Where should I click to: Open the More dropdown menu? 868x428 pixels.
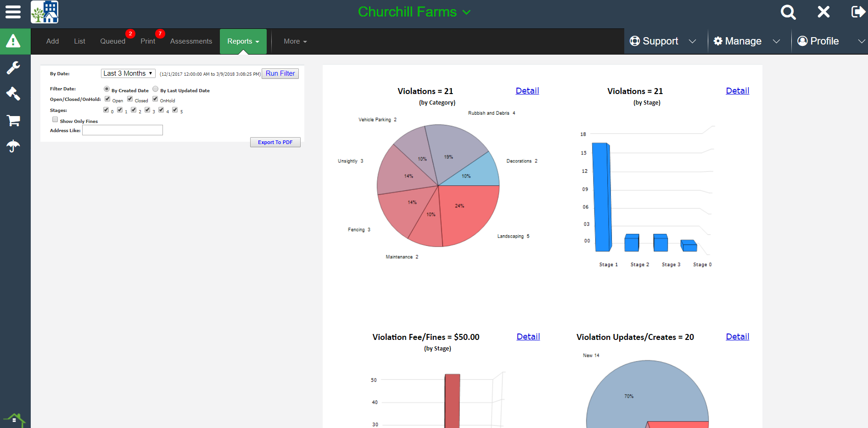tap(295, 41)
